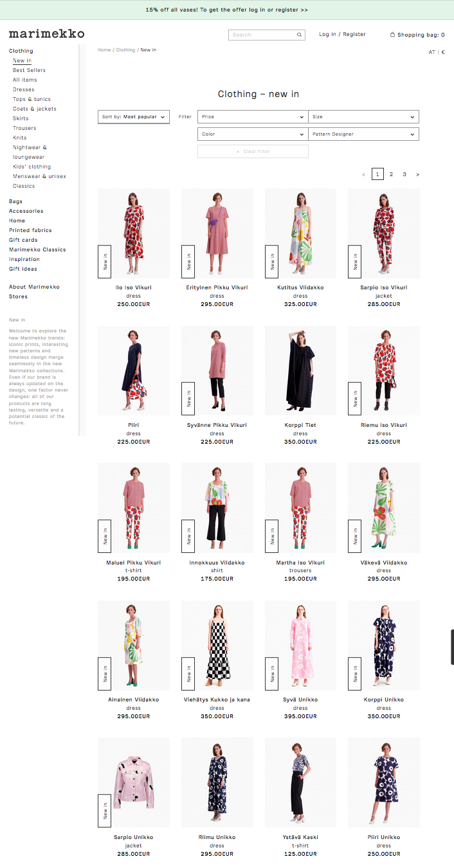Click the search magnifier icon
The image size is (454, 868).
click(299, 35)
